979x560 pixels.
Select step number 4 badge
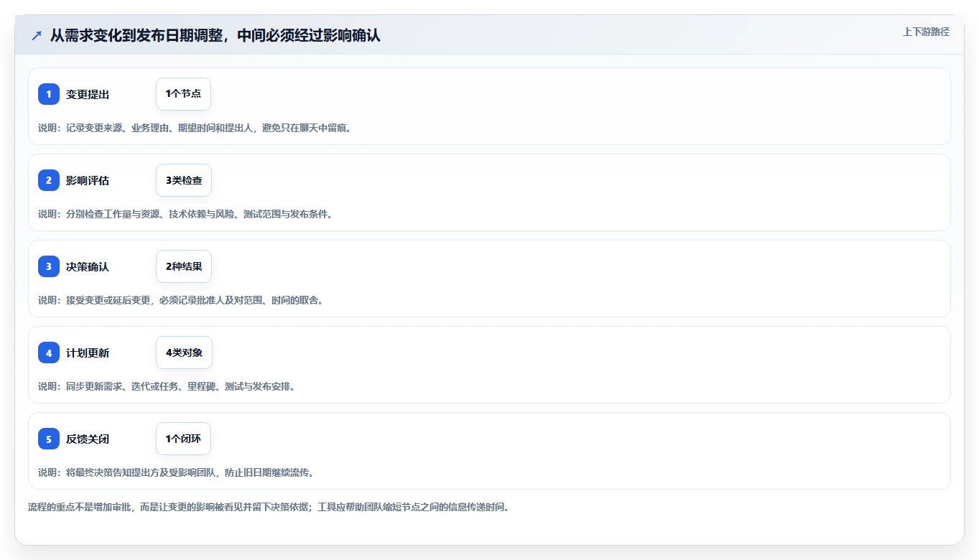[x=49, y=353]
